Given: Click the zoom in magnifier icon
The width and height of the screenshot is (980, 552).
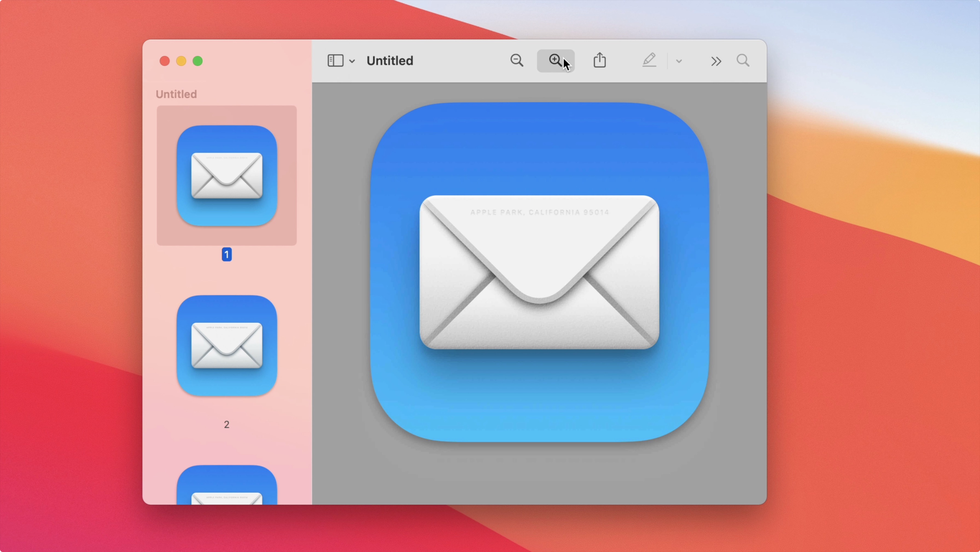Looking at the screenshot, I should [x=555, y=60].
